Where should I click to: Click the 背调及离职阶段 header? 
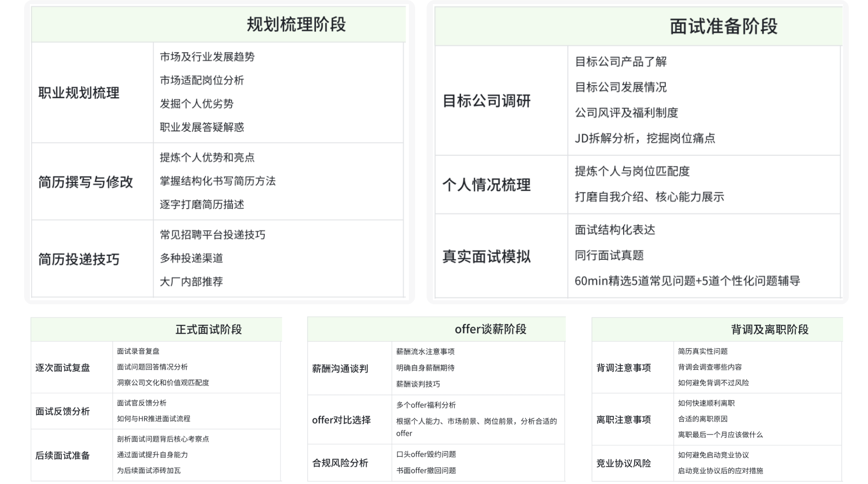pos(769,329)
